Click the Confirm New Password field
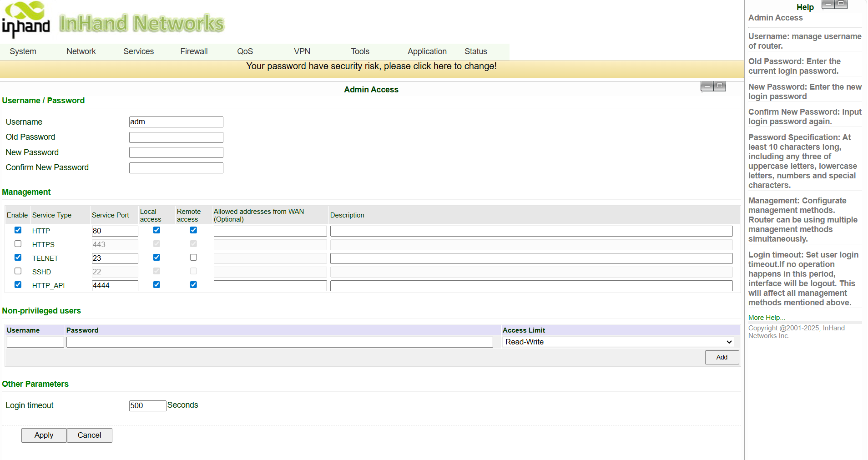This screenshot has height=460, width=868. (x=176, y=168)
